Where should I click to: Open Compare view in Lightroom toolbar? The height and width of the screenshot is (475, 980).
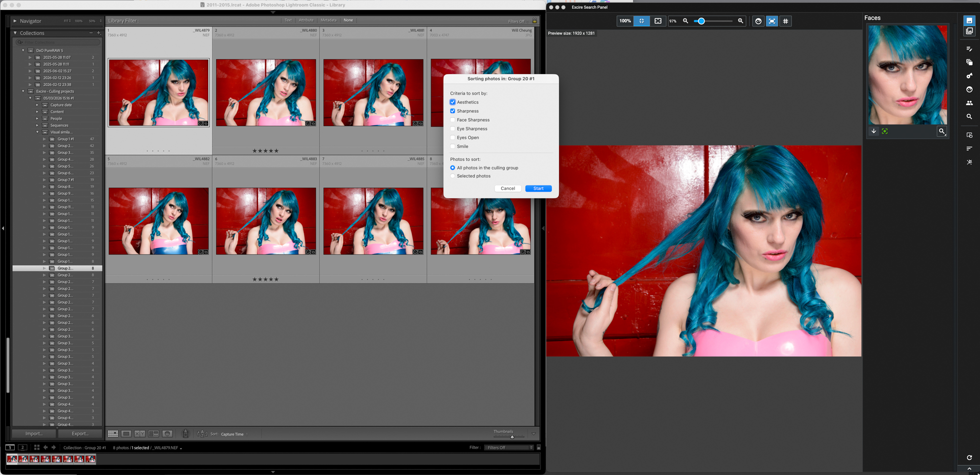[140, 434]
